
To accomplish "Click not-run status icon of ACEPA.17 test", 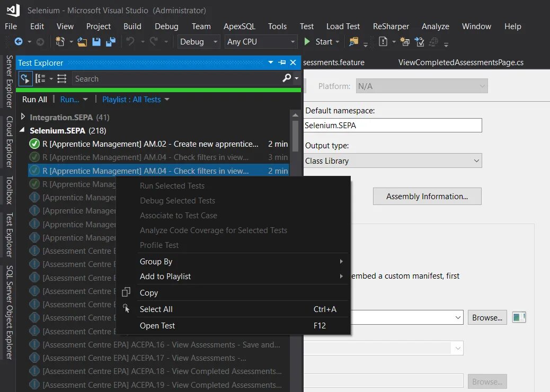I will tap(34, 358).
